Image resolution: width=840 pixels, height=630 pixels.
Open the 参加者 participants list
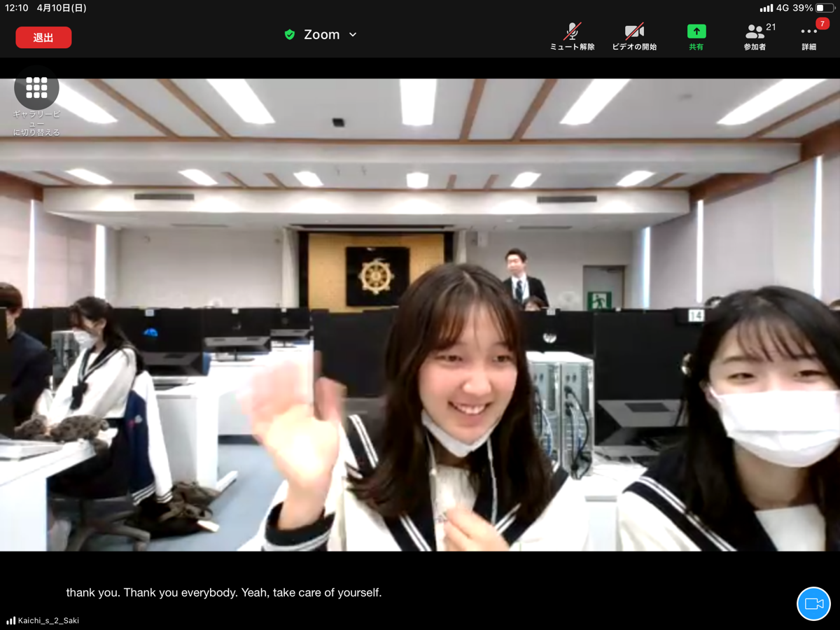755,37
